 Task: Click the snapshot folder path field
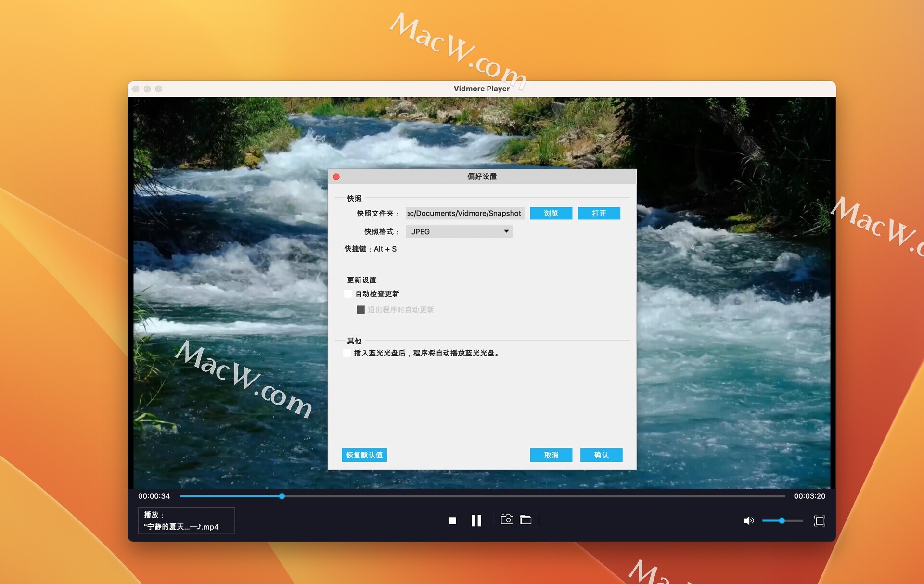pos(465,213)
